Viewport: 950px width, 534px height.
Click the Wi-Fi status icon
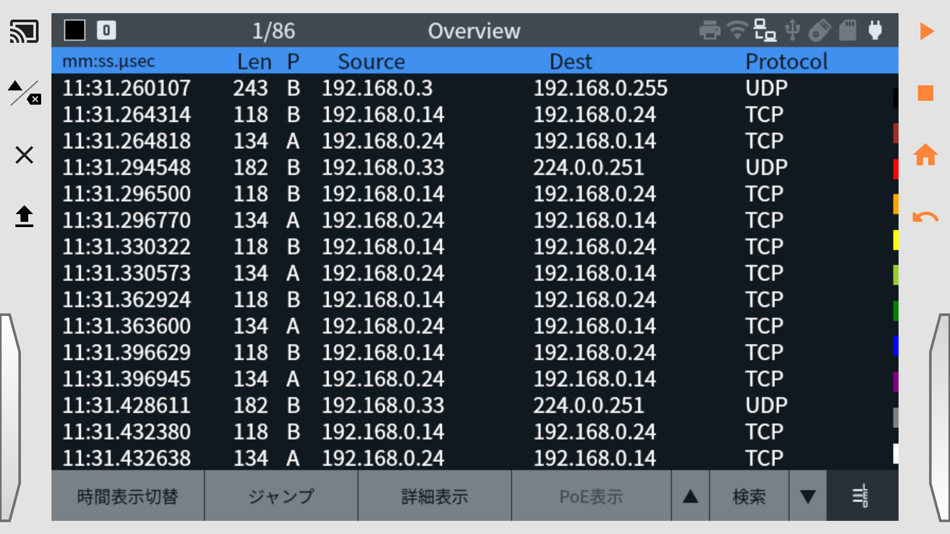(x=737, y=30)
